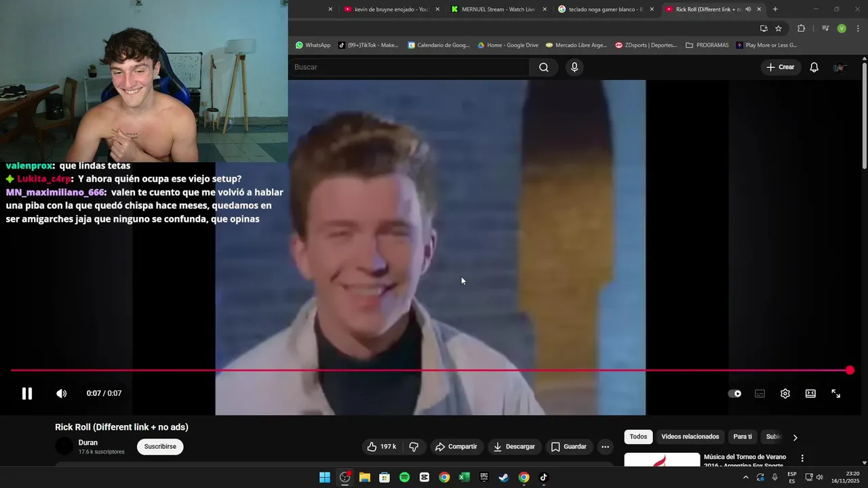Dislike the Rick Roll video
Screen dimensions: 868x488
point(414,447)
